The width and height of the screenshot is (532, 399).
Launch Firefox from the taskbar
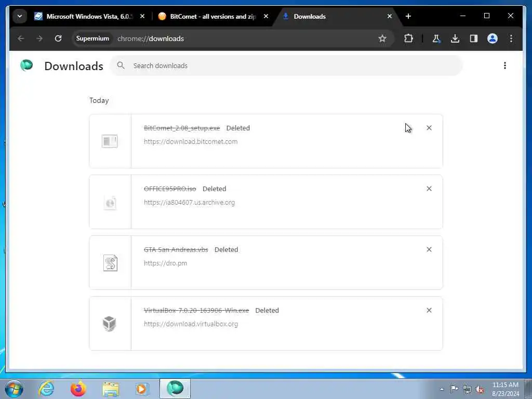(78, 389)
